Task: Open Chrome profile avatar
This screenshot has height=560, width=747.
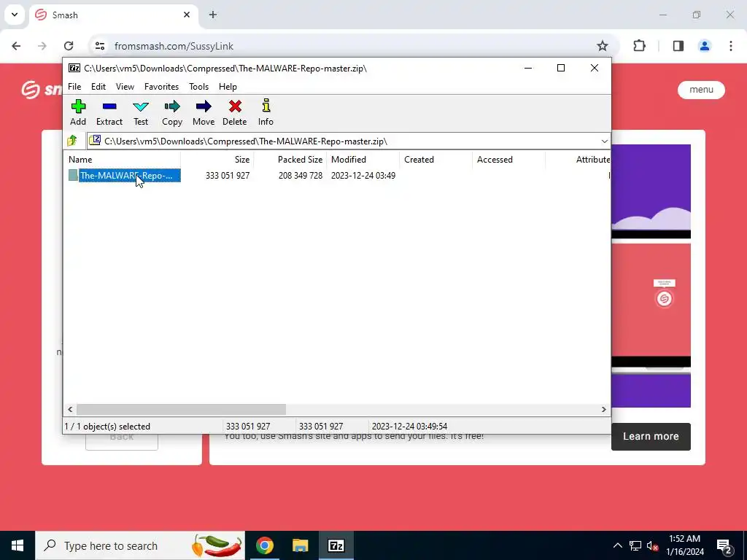Action: tap(705, 46)
